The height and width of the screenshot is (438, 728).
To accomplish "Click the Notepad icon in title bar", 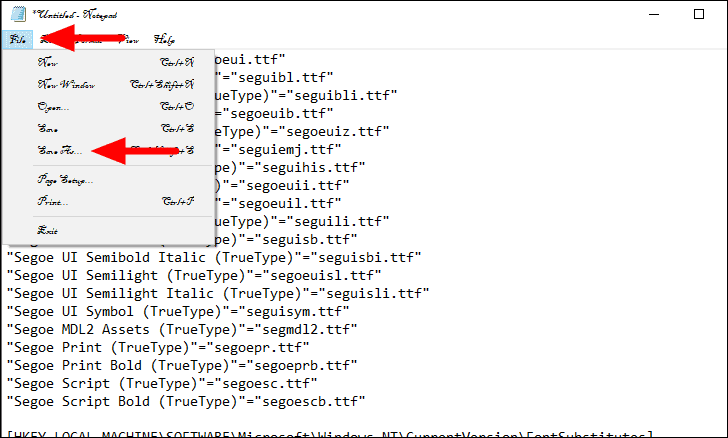I will [x=18, y=14].
